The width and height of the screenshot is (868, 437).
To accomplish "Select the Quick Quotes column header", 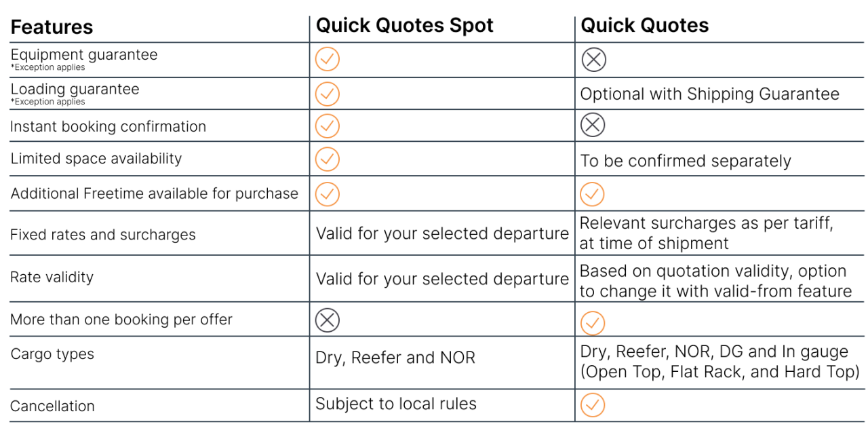I will [x=645, y=26].
